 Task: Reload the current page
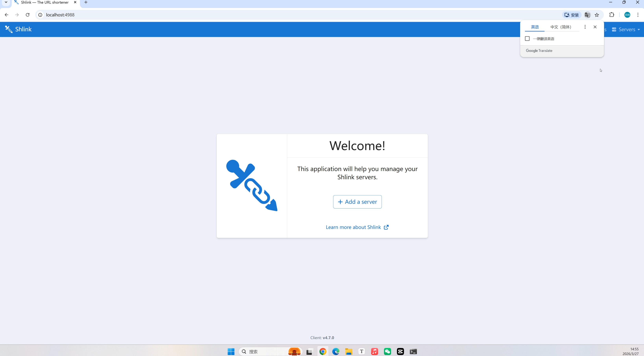tap(28, 15)
